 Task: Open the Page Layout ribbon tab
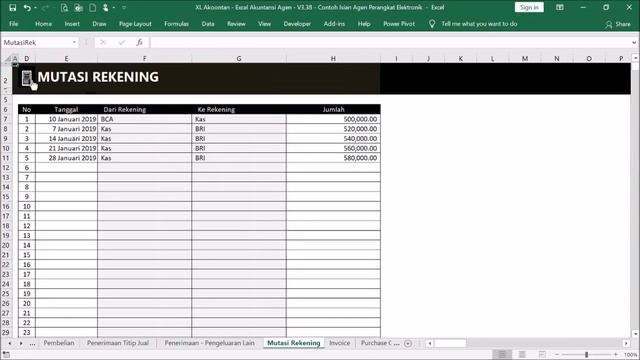(135, 24)
